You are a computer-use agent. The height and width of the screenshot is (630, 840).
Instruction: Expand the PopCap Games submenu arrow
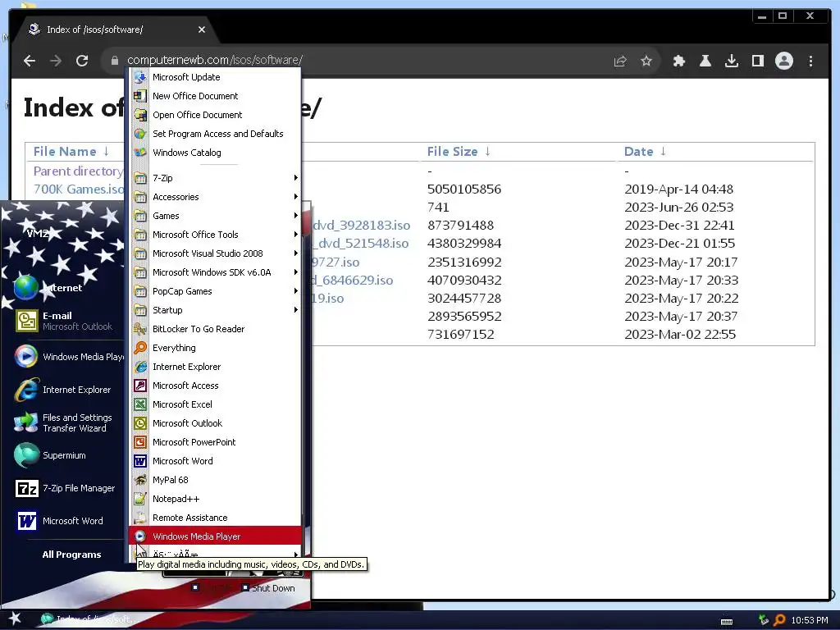click(x=295, y=291)
